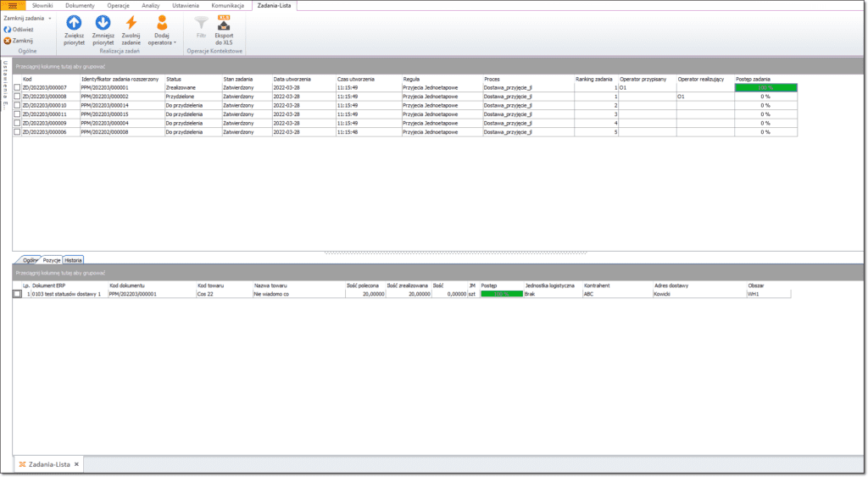Sort by the Postęp zadania column header
The image size is (868, 477).
click(x=766, y=79)
